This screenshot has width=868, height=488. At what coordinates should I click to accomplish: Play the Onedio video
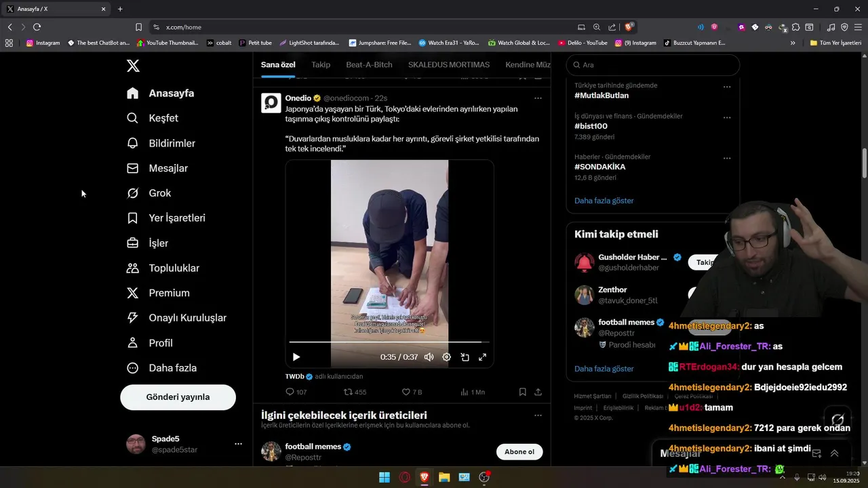click(296, 357)
